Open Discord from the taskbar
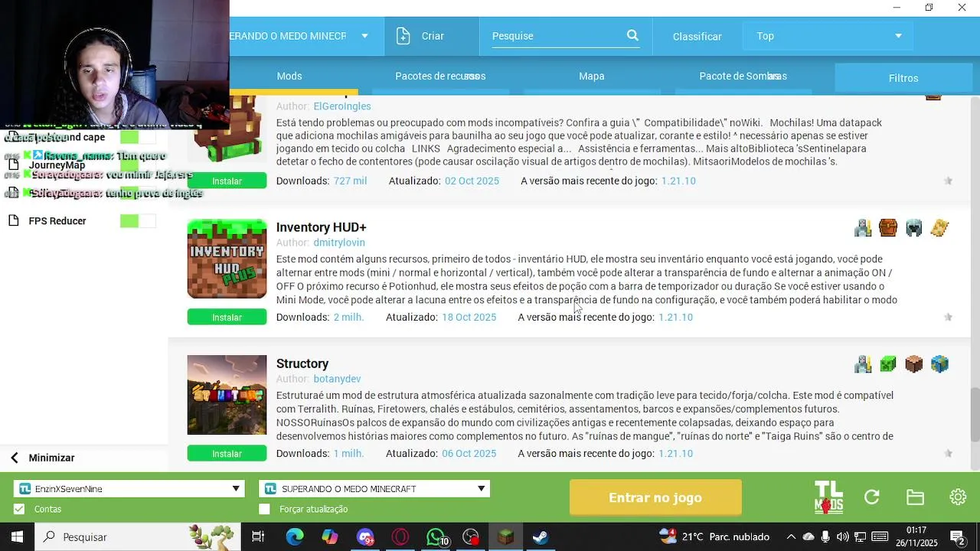 click(x=365, y=537)
